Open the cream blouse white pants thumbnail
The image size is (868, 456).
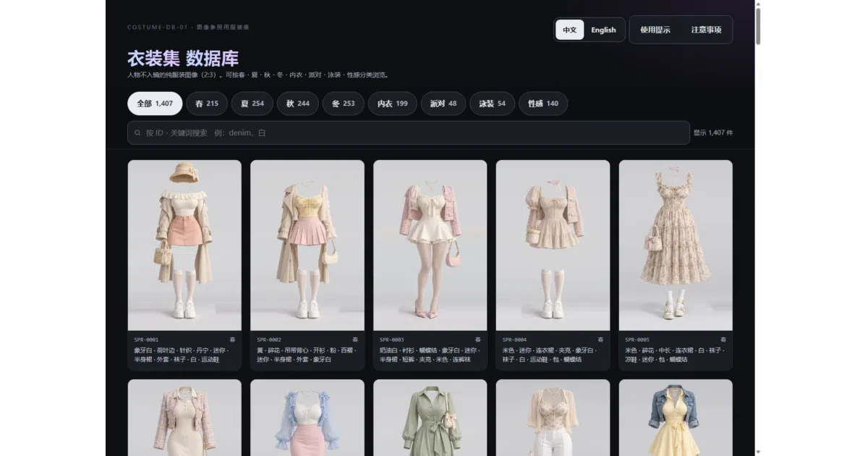(x=553, y=418)
